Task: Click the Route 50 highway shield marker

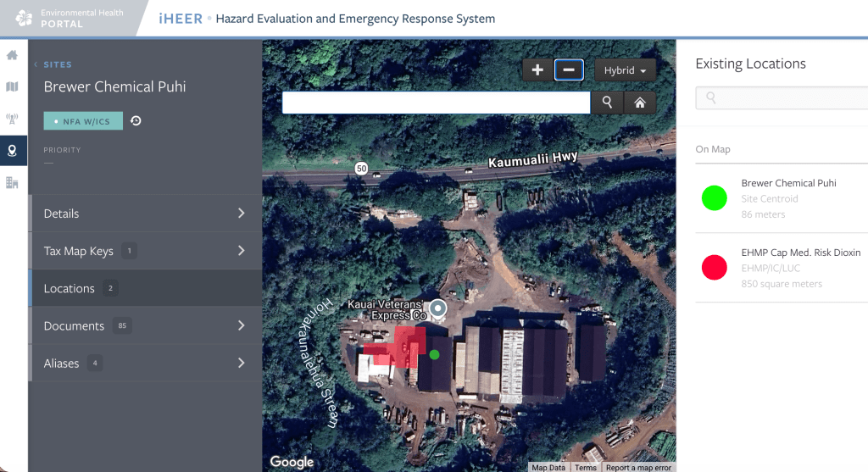Action: 361,169
